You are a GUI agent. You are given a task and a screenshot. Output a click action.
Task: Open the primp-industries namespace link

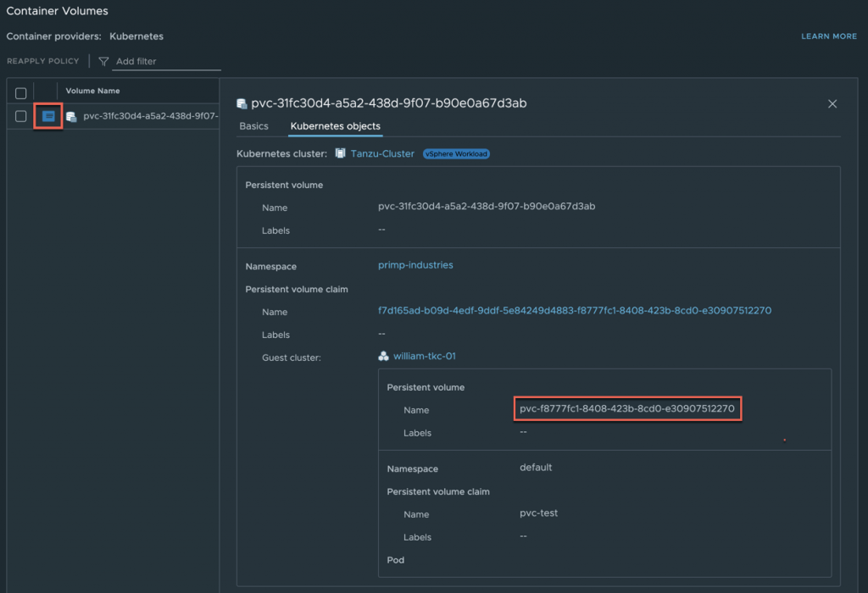[x=415, y=265]
